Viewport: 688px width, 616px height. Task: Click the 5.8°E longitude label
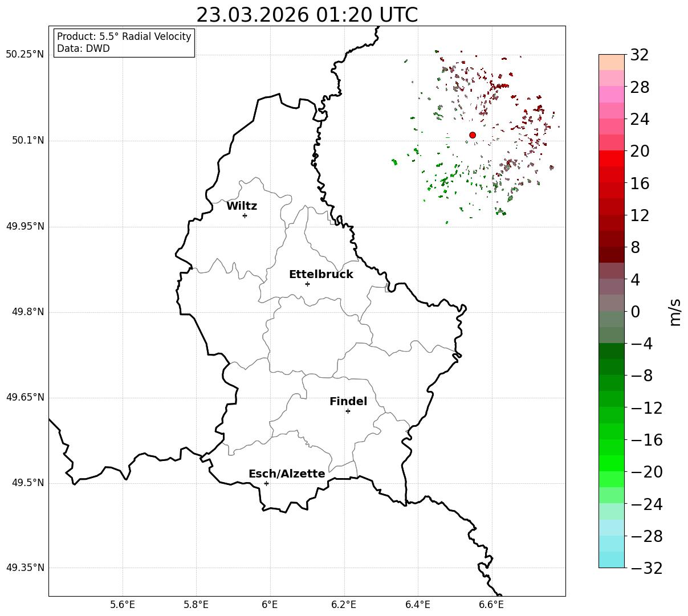pos(196,604)
